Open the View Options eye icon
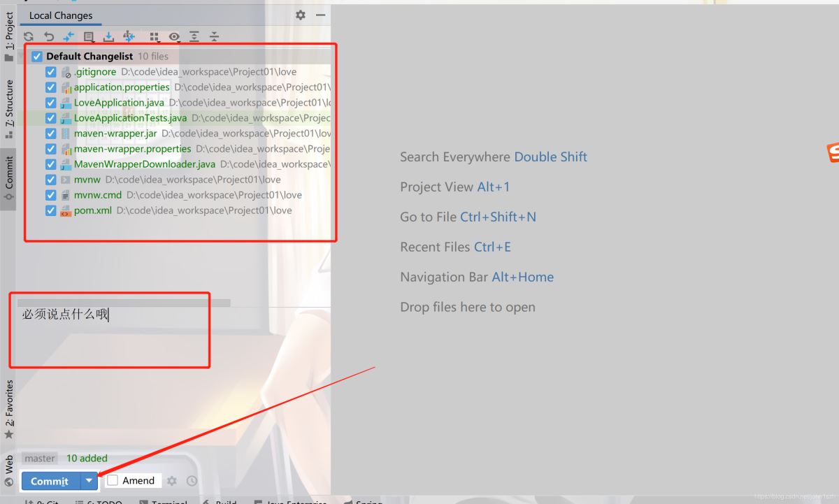Image resolution: width=839 pixels, height=504 pixels. [174, 36]
